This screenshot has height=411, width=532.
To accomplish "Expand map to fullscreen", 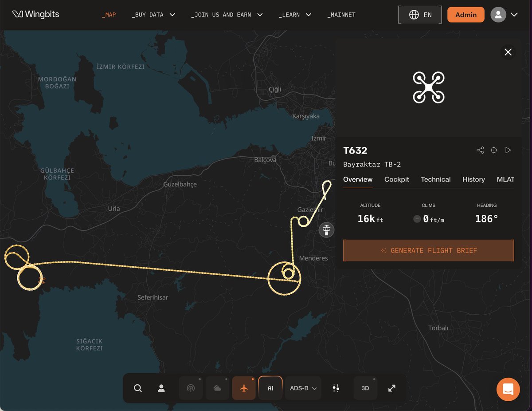I will (x=392, y=388).
